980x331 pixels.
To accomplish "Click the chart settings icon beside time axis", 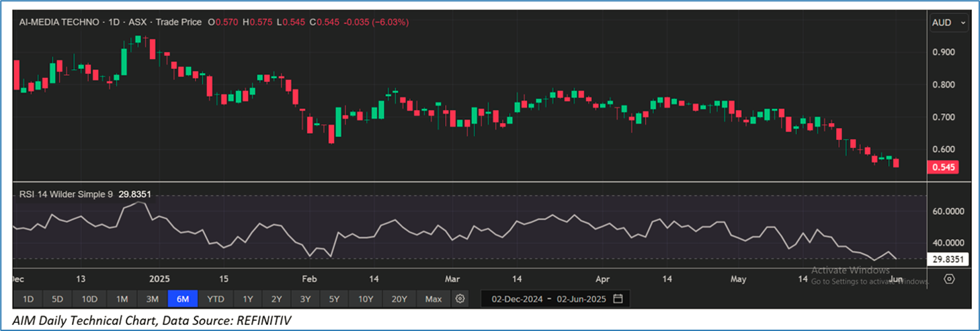I will (x=948, y=279).
